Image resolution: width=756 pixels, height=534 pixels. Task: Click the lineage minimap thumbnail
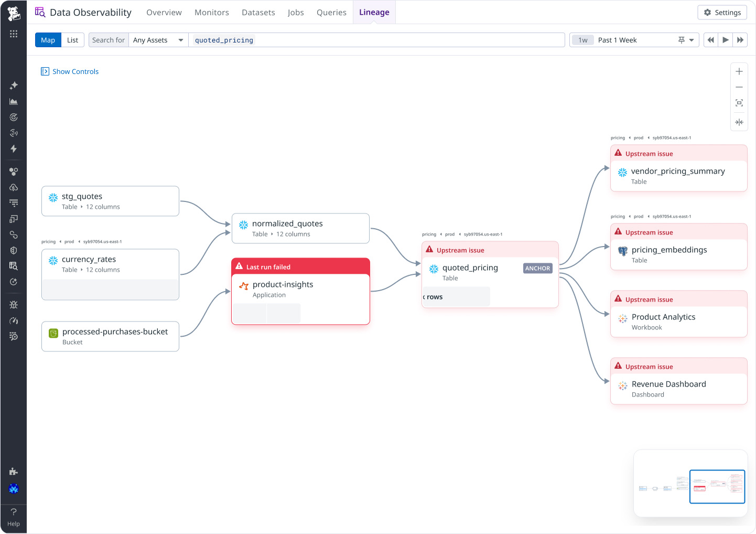(x=690, y=483)
